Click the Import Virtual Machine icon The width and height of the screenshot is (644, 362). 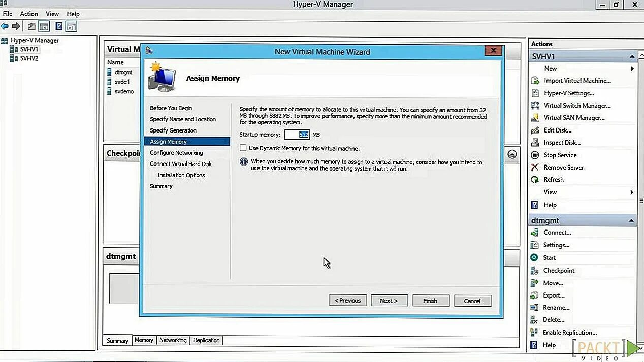(x=534, y=81)
